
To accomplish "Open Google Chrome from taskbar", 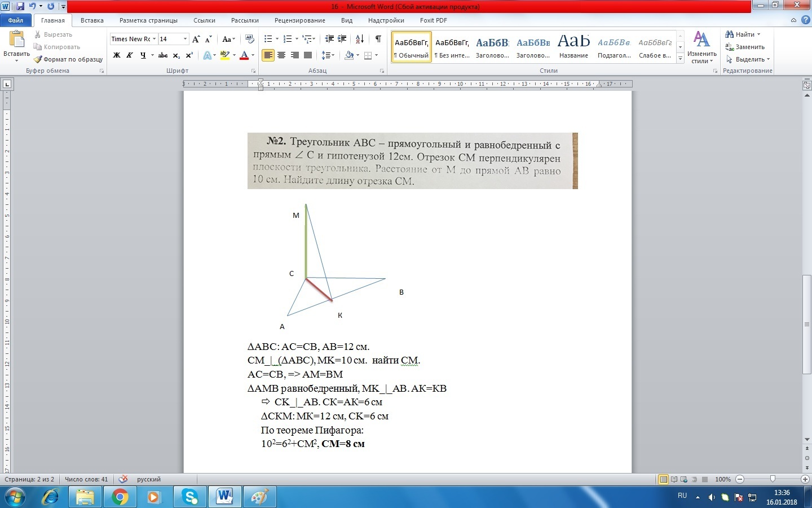I will click(120, 497).
